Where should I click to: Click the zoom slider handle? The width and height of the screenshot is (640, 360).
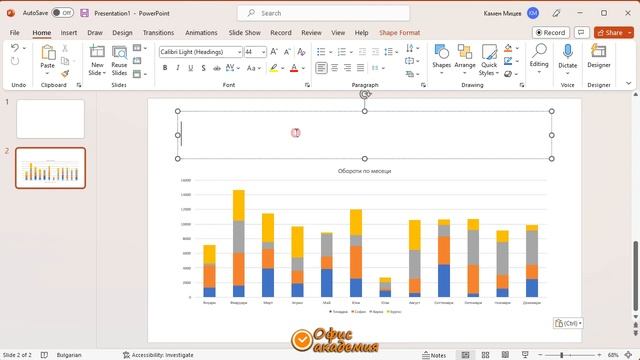[x=562, y=355]
